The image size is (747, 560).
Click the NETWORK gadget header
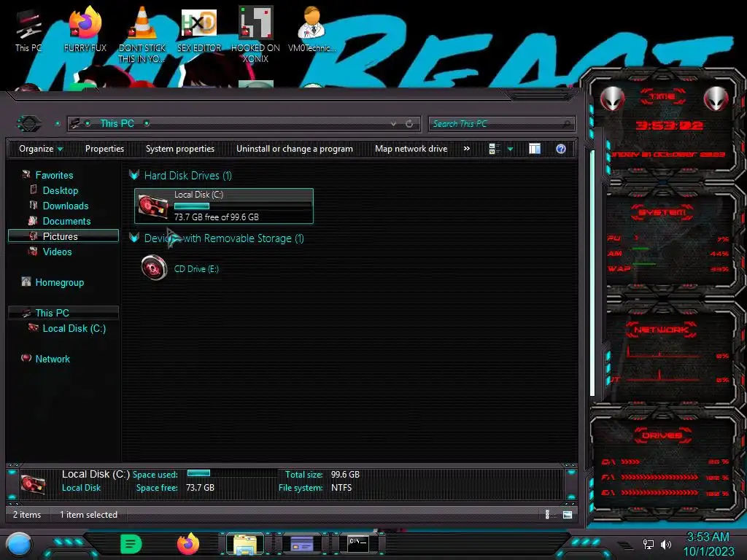click(x=661, y=330)
